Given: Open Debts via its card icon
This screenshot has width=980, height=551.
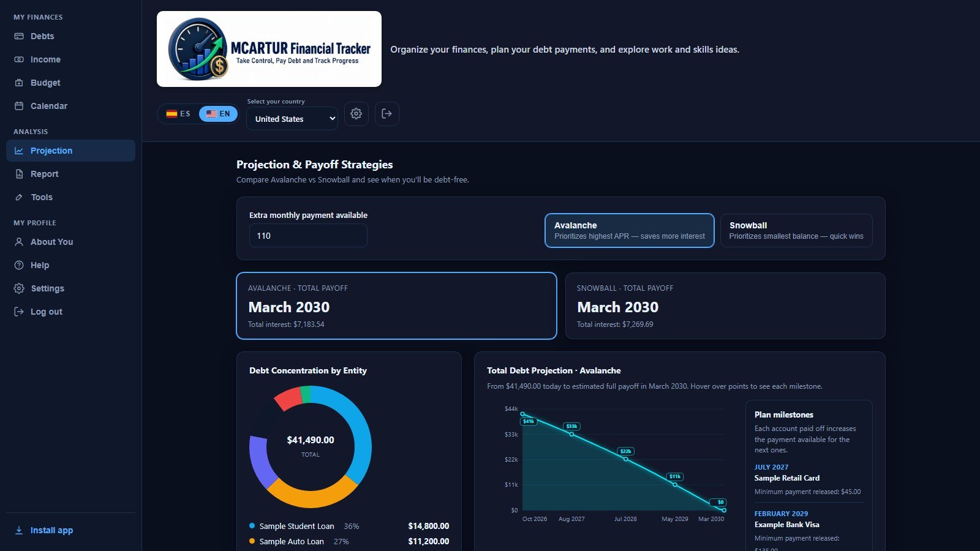Looking at the screenshot, I should point(19,36).
